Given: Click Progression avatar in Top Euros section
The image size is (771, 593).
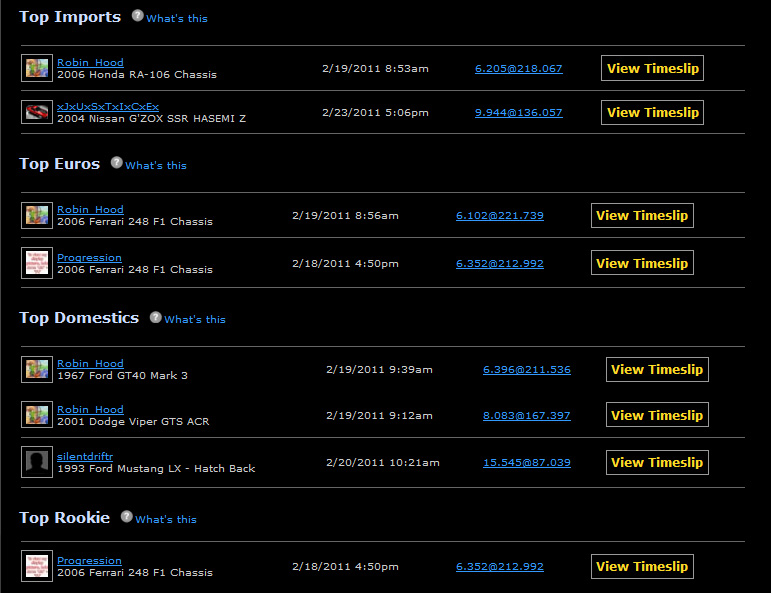Looking at the screenshot, I should (36, 263).
